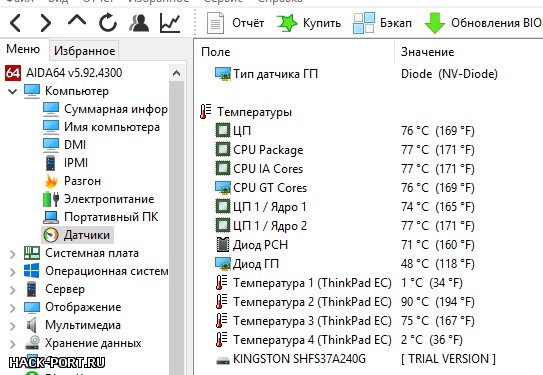Image resolution: width=543 pixels, height=375 pixels.
Task: Click the Хранение данных disk icon
Action: (x=33, y=342)
